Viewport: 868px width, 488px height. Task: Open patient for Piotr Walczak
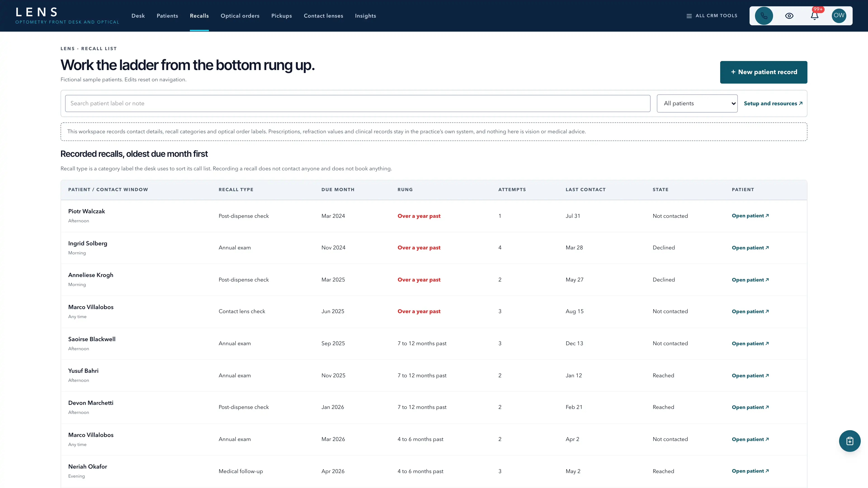tap(750, 216)
